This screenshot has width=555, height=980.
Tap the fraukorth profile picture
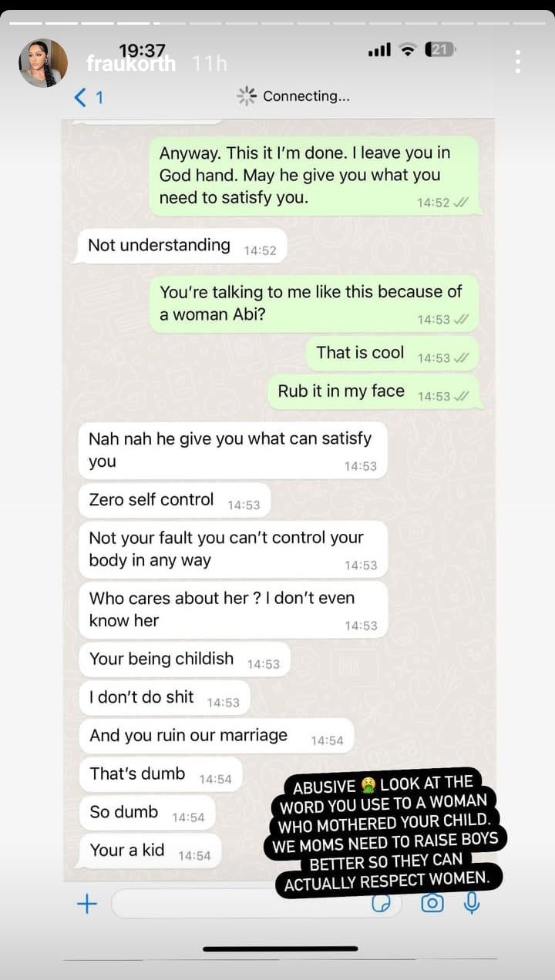pyautogui.click(x=43, y=63)
